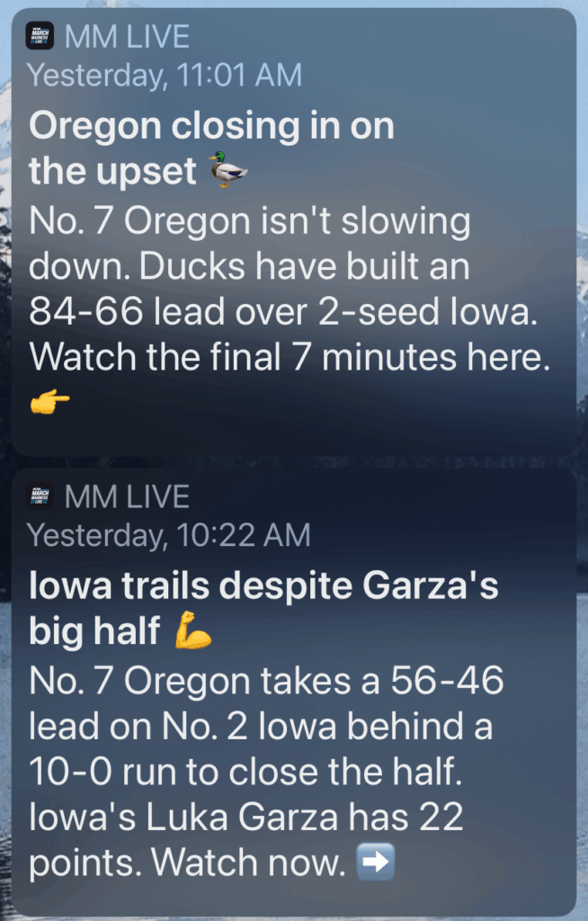The height and width of the screenshot is (921, 588).
Task: Click the right arrow emoji after Watch now
Action: [x=375, y=863]
